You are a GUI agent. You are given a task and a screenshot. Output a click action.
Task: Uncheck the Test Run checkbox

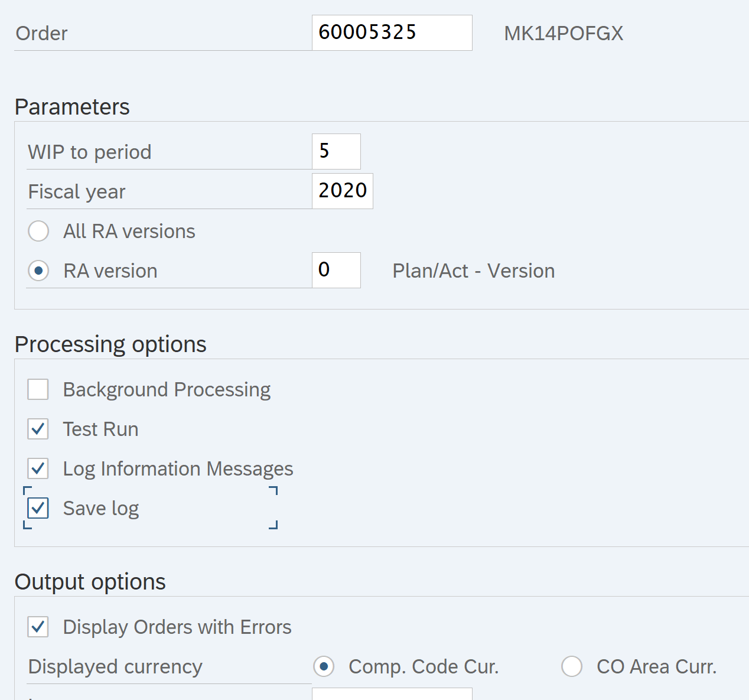point(38,429)
